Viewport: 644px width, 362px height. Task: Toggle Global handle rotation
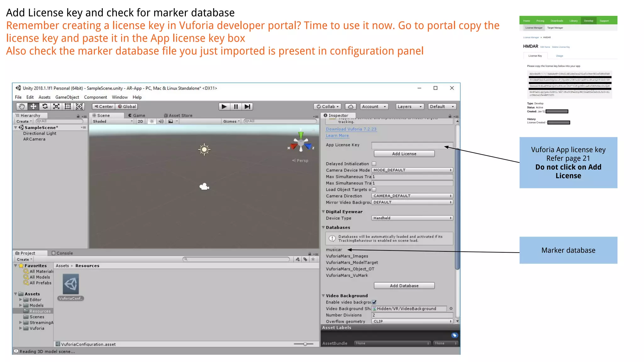coord(127,107)
